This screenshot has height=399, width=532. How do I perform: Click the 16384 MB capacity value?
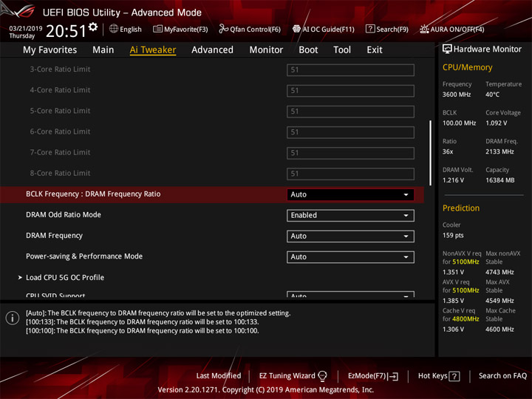coord(499,180)
